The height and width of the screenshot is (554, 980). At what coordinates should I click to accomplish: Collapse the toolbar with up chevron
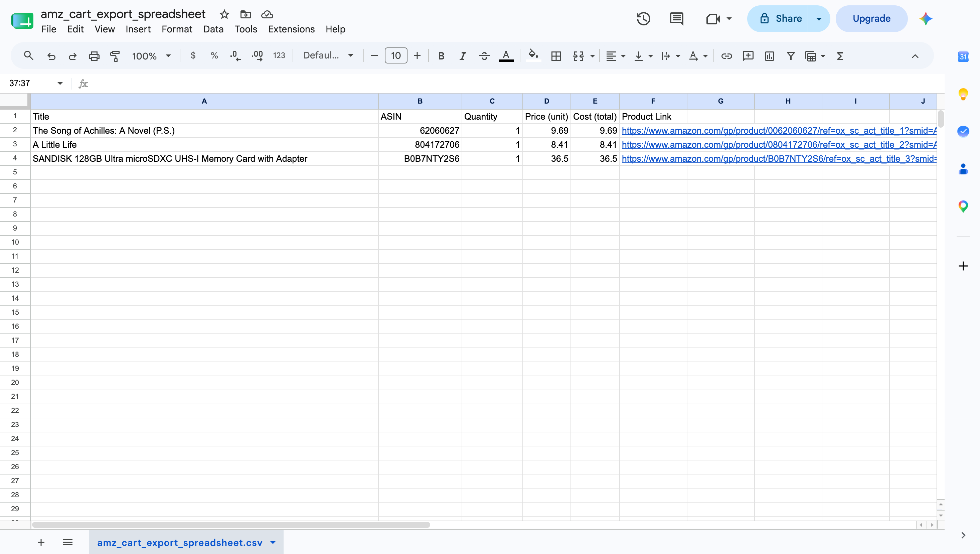(x=915, y=56)
